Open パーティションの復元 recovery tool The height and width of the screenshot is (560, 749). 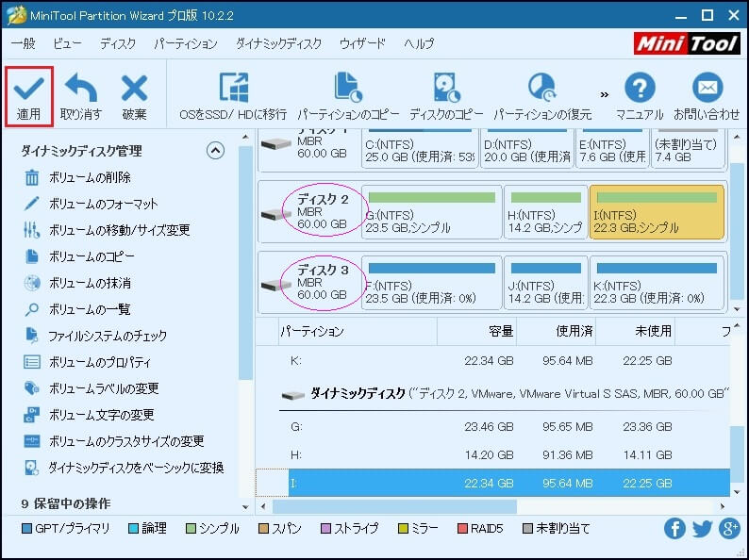click(542, 97)
